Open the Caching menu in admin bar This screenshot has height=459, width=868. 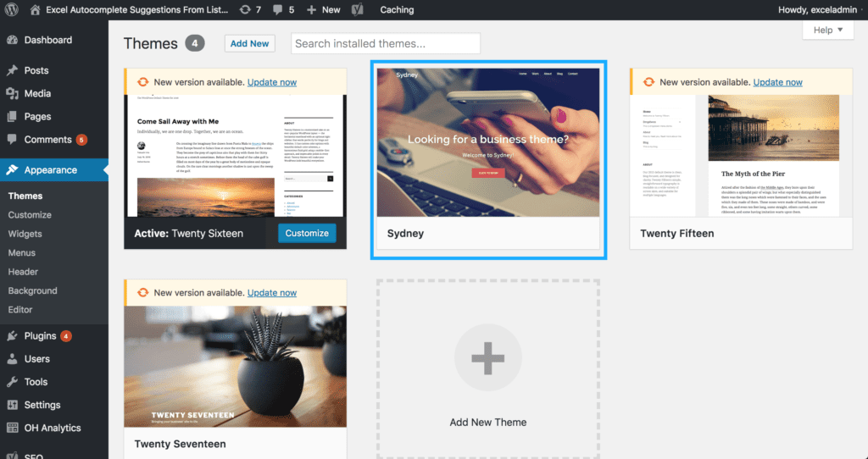coord(397,9)
